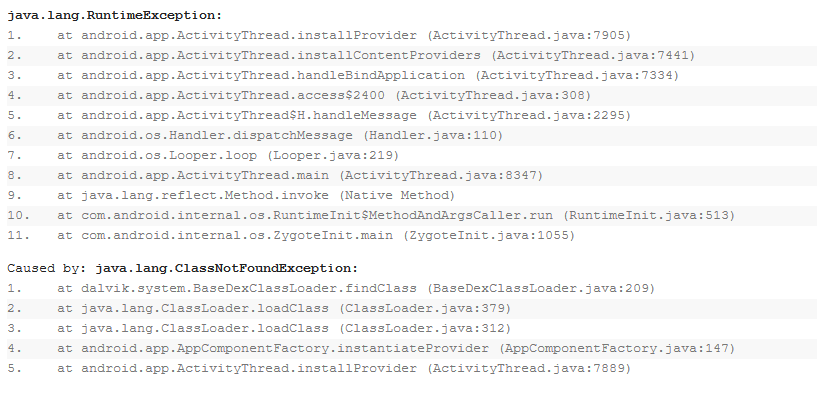Click the line number 10 label

tap(19, 215)
